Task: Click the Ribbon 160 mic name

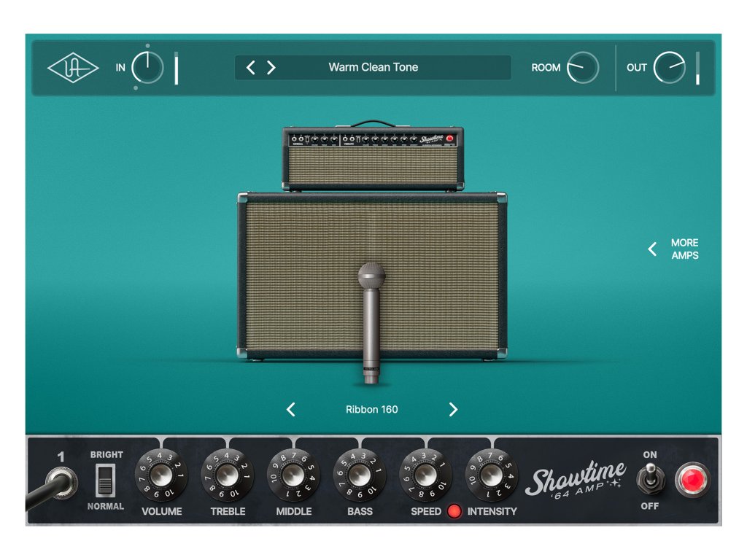Action: [x=371, y=410]
